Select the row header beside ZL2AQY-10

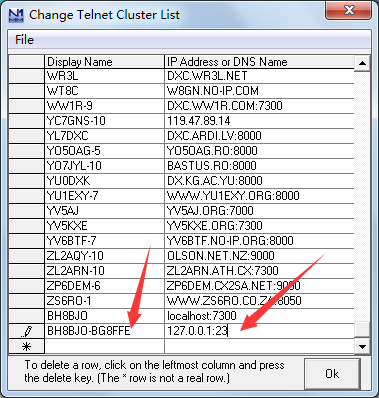(x=26, y=256)
